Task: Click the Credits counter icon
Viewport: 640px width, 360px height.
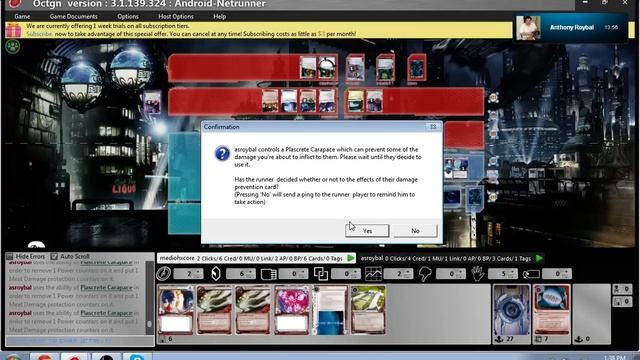Action: coord(216,273)
